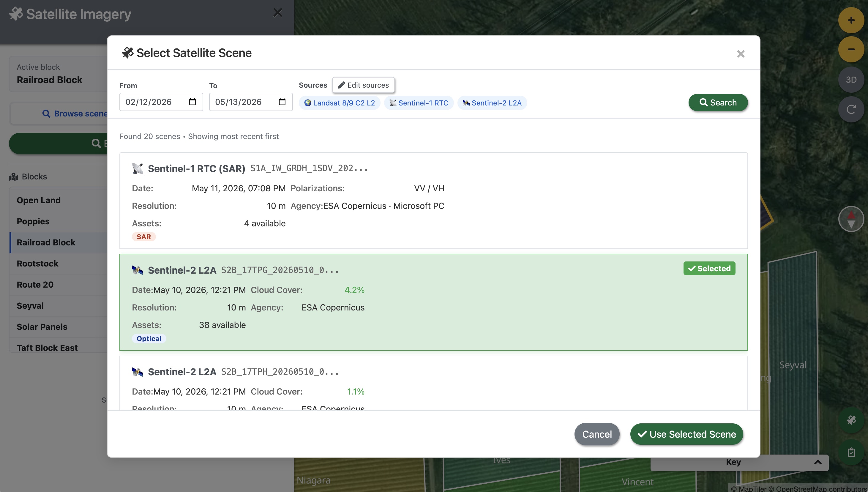This screenshot has height=492, width=868.
Task: Toggle 3D map view
Action: (x=851, y=80)
